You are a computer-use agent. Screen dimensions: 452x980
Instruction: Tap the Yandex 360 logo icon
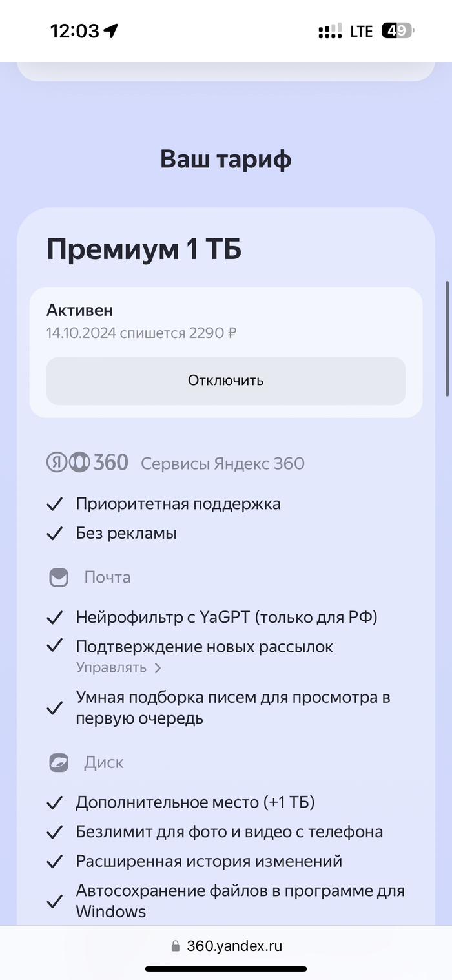point(87,463)
